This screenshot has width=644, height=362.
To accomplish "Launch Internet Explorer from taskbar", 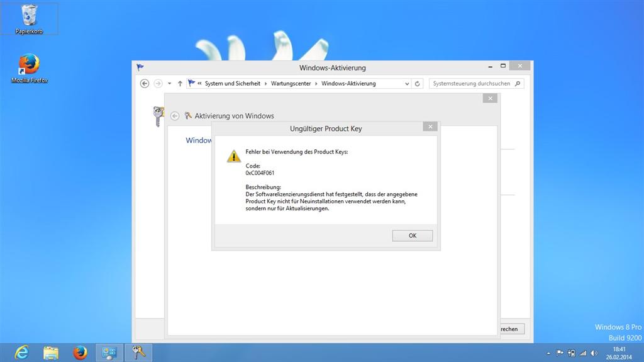I will pos(22,353).
